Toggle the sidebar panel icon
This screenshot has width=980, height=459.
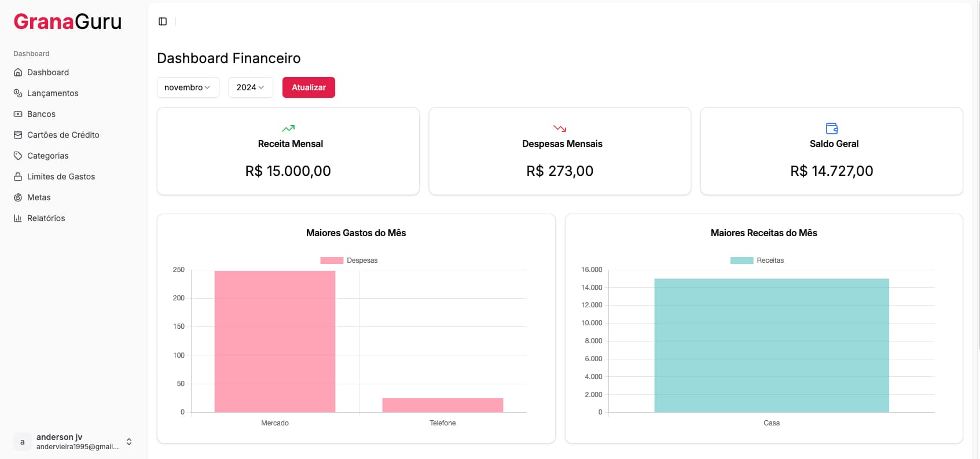tap(163, 21)
